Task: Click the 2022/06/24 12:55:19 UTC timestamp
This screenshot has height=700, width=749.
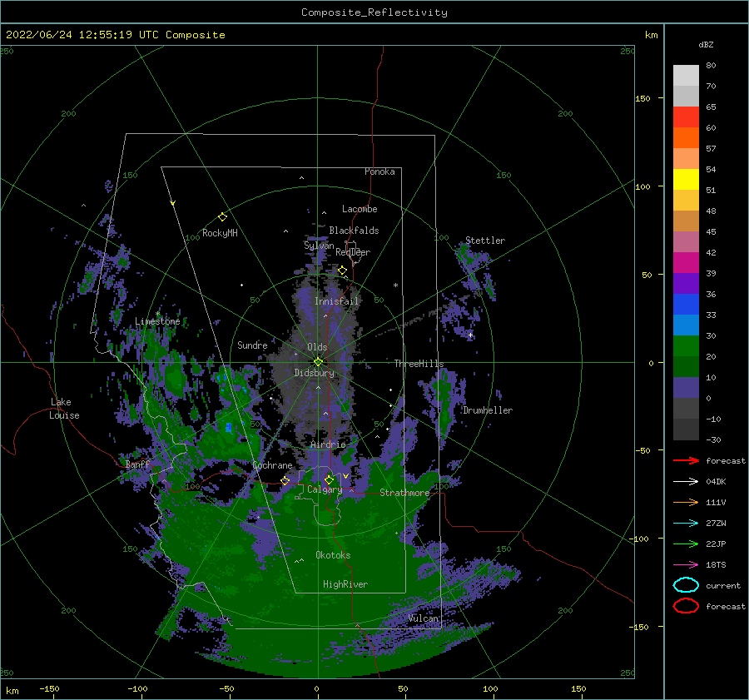Action: click(82, 35)
